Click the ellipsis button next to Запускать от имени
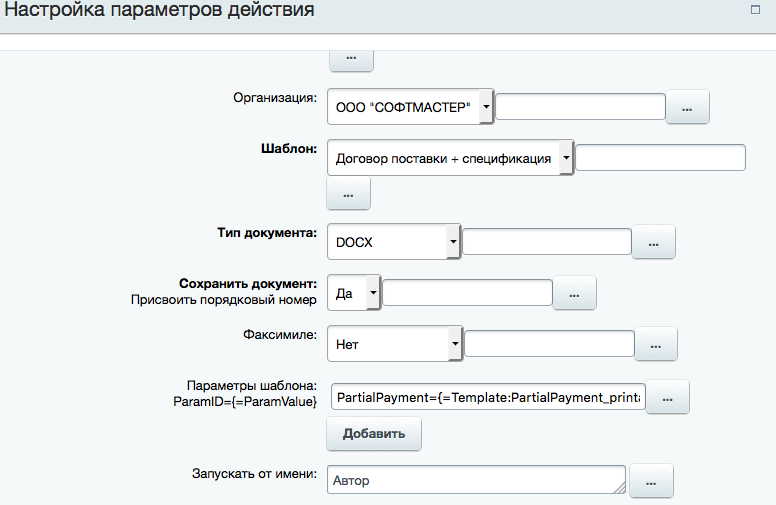 pyautogui.click(x=651, y=482)
